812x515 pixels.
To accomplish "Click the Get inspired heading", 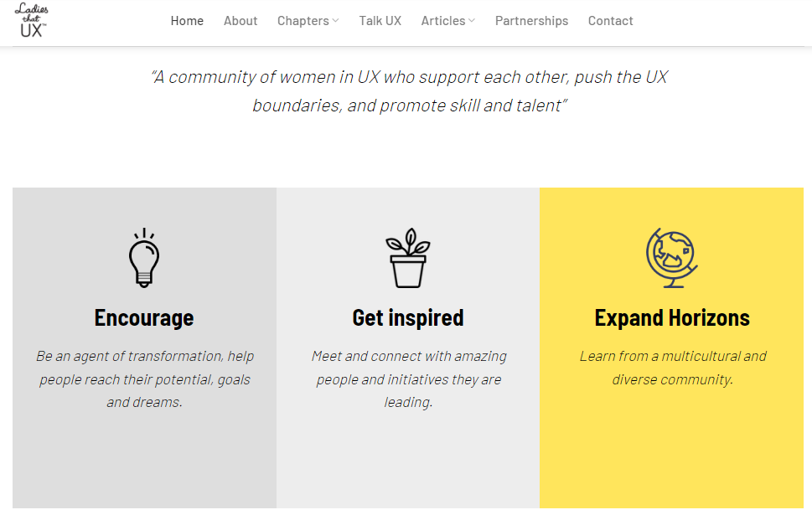I will tap(408, 318).
